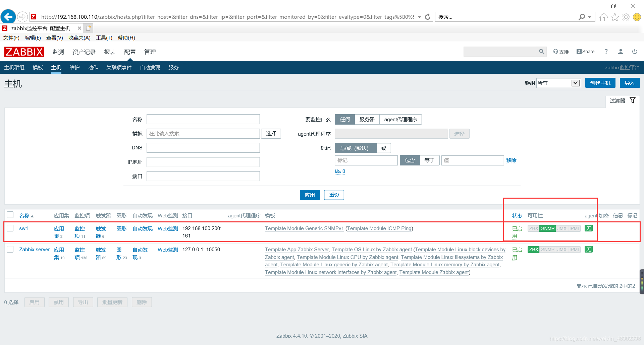Sort hosts by 名称 column

[26, 216]
